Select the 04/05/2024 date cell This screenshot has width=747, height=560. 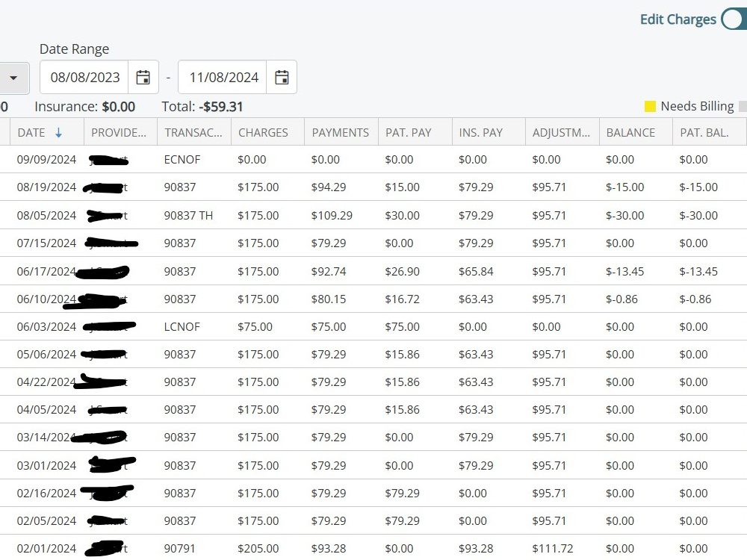[46, 409]
